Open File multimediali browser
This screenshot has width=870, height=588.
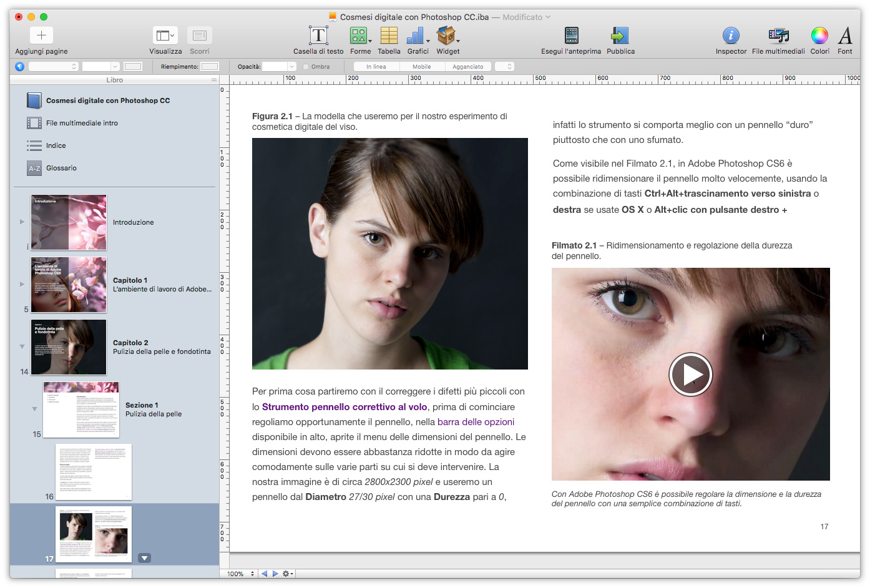pyautogui.click(x=778, y=36)
